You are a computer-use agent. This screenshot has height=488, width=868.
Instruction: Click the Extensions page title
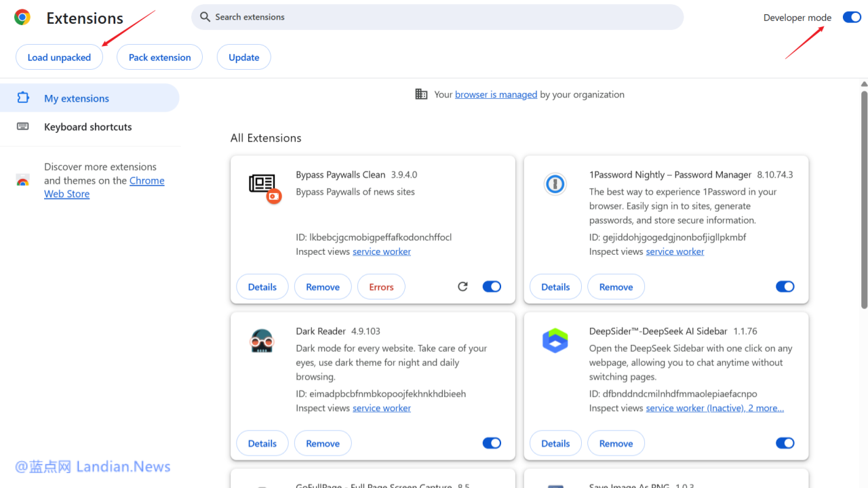click(85, 18)
